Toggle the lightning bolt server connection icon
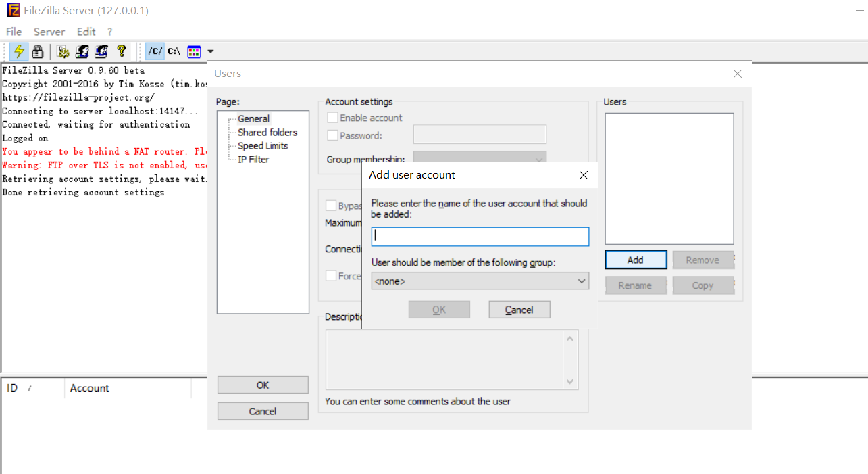Viewport: 868px width, 474px height. (x=19, y=51)
